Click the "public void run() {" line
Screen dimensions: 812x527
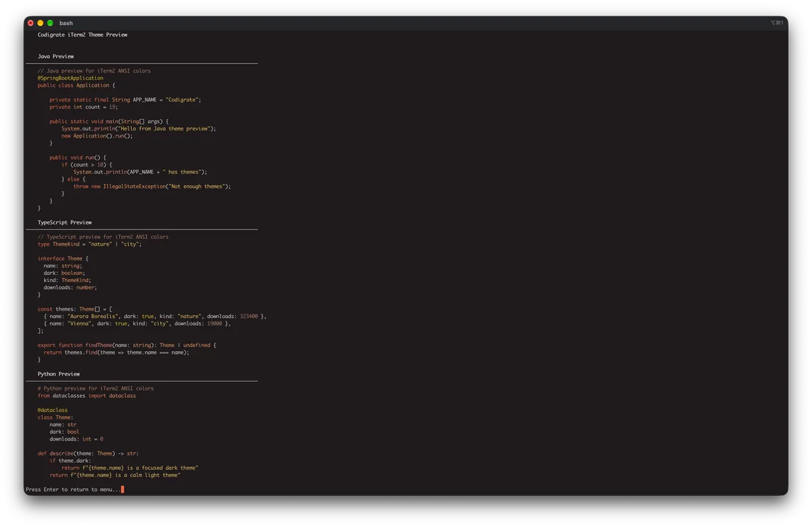78,158
